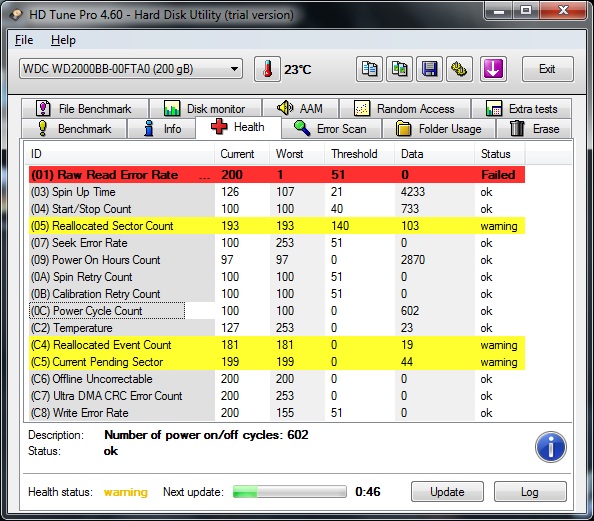594x521 pixels.
Task: Switch to the Disk monitor tab
Action: (205, 109)
